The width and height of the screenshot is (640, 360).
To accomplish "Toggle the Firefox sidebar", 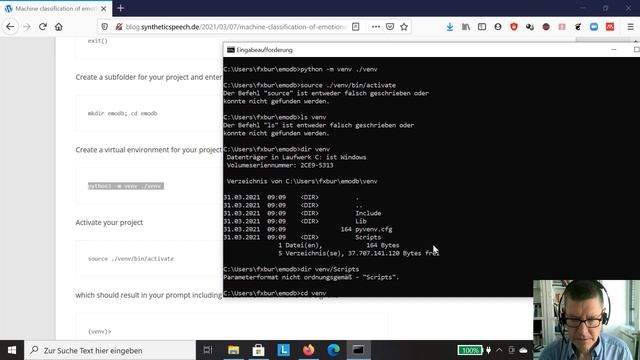I will [482, 27].
